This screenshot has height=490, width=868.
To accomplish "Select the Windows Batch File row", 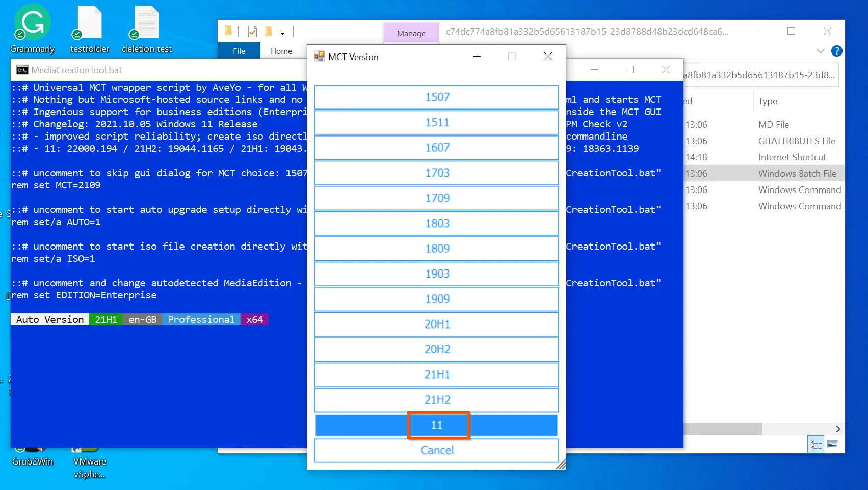I will point(764,174).
